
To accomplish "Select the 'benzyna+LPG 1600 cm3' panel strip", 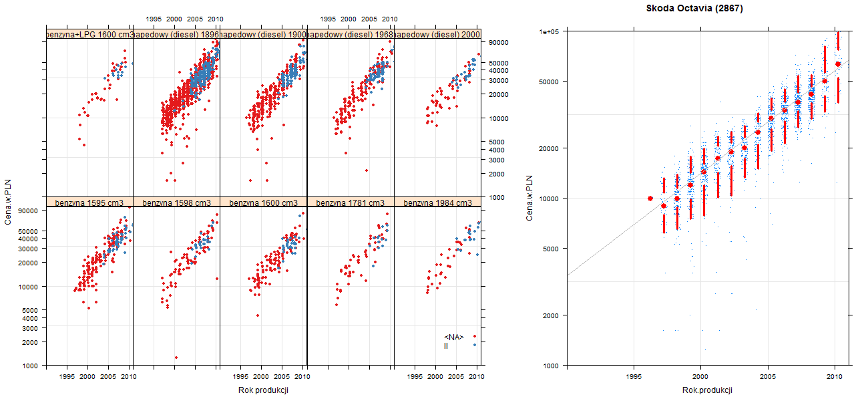I will (89, 34).
